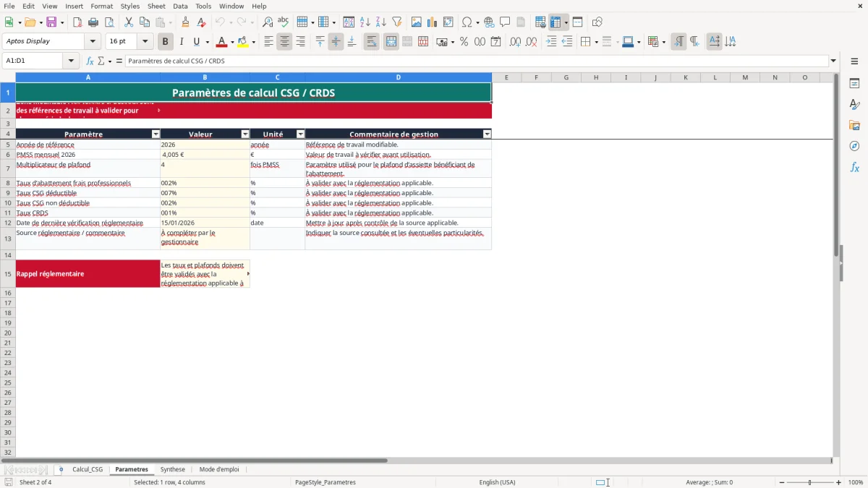868x488 pixels.
Task: Click the formula equals button
Action: click(119, 61)
